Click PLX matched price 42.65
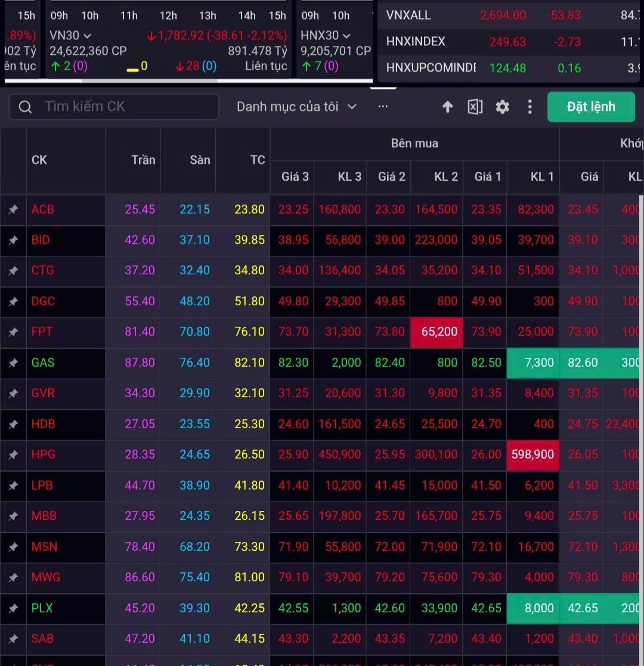Screen dimensions: 644x666 [583, 608]
